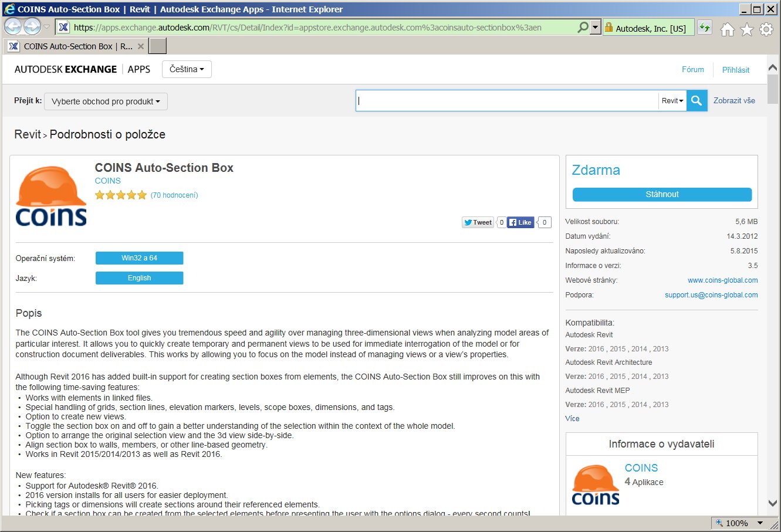Open Favorites star icon
Image resolution: width=781 pixels, height=532 pixels.
[747, 29]
